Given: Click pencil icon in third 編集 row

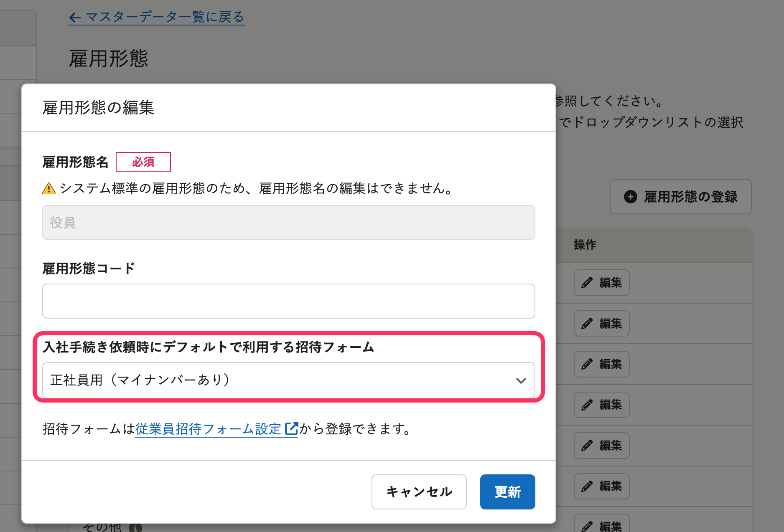Looking at the screenshot, I should tap(587, 364).
